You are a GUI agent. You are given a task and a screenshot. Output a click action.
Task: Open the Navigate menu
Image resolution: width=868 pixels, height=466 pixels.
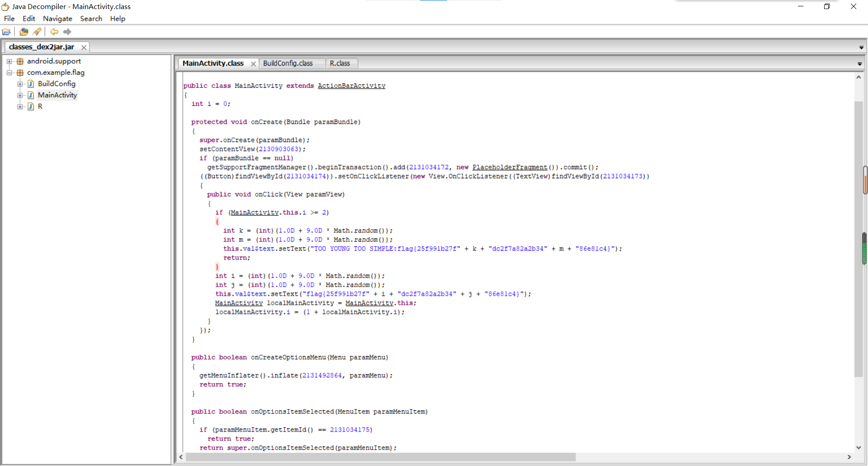pos(57,19)
